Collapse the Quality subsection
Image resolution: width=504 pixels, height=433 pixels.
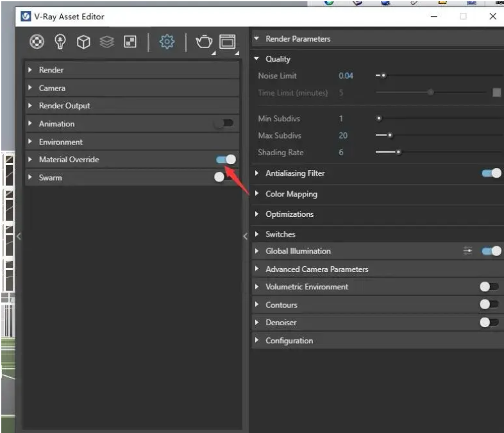(256, 59)
